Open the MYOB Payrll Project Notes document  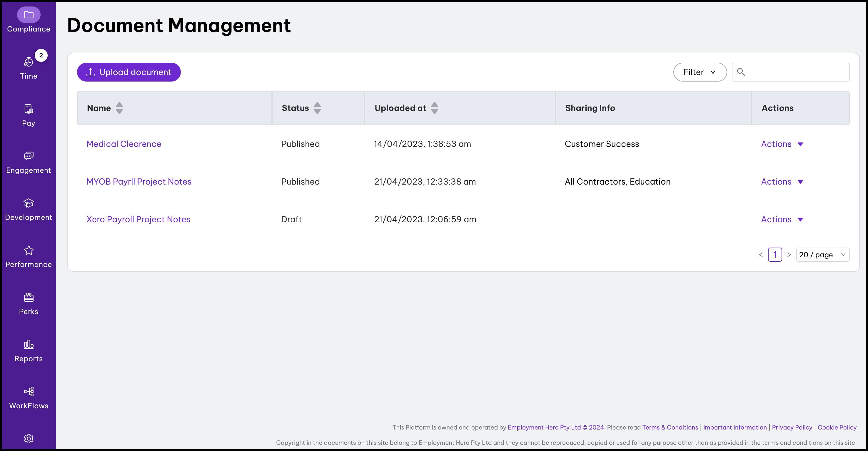click(x=139, y=181)
